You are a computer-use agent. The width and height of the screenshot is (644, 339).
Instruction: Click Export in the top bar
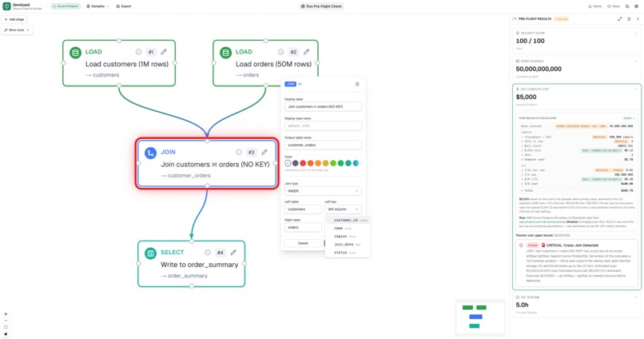(124, 6)
